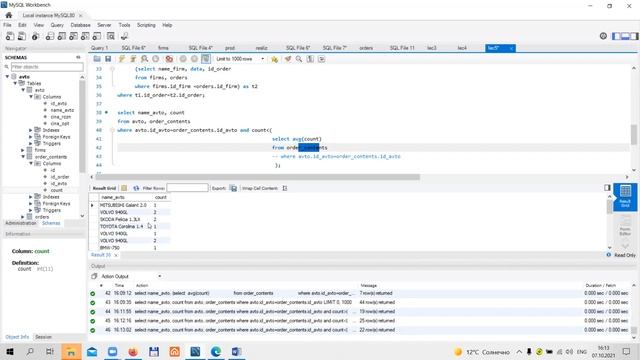Toggle the bottom output panel visibility
The height and width of the screenshot is (360, 640).
tap(625, 36)
